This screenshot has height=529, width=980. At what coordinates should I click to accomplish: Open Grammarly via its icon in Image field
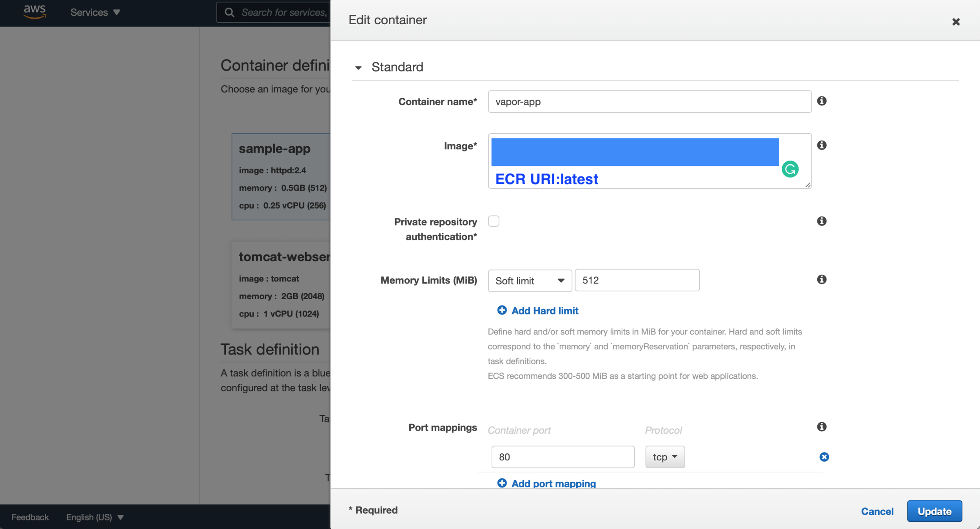pos(791,170)
